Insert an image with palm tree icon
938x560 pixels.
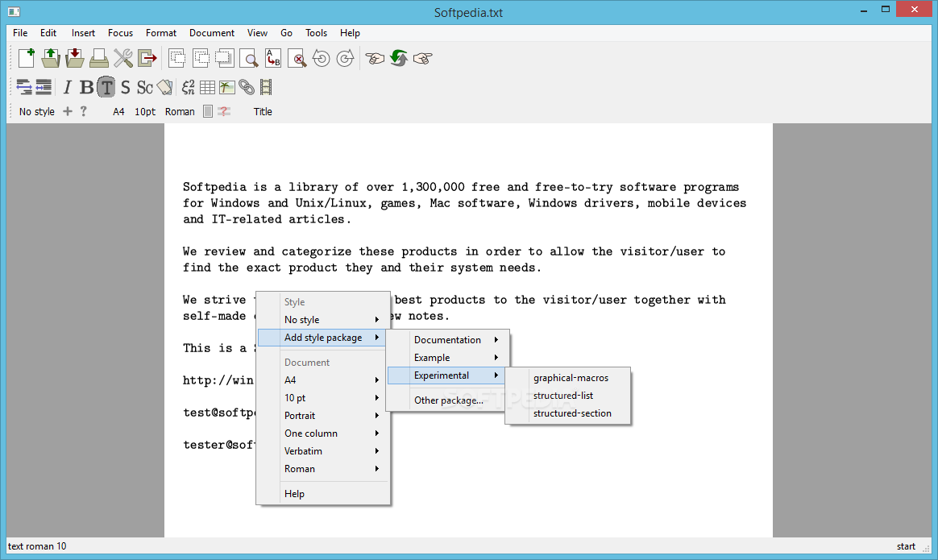tap(226, 87)
